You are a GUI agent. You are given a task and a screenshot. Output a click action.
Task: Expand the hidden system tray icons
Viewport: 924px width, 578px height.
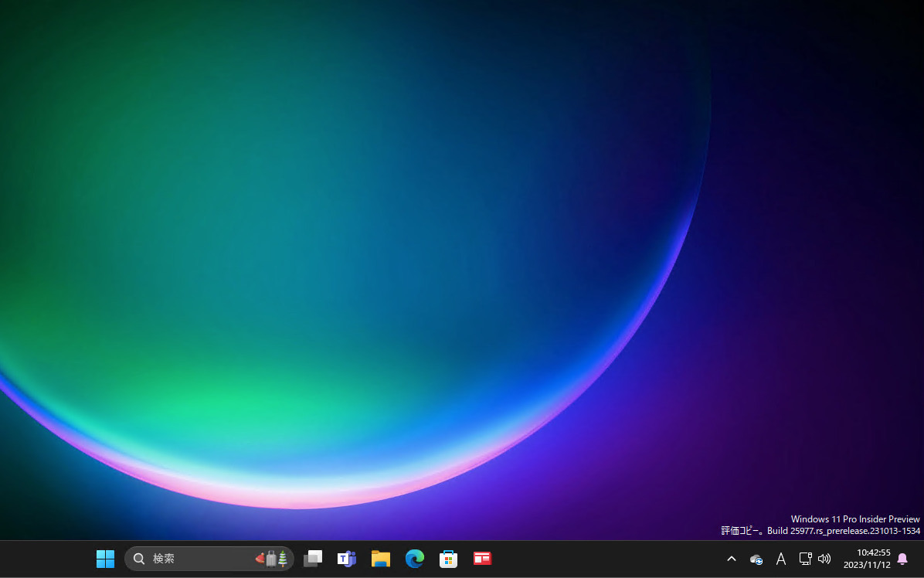coord(731,558)
